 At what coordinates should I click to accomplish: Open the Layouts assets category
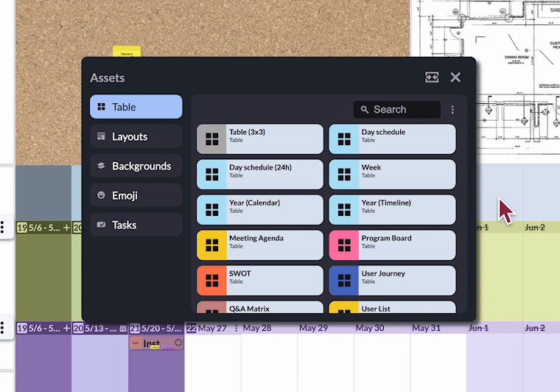point(136,136)
